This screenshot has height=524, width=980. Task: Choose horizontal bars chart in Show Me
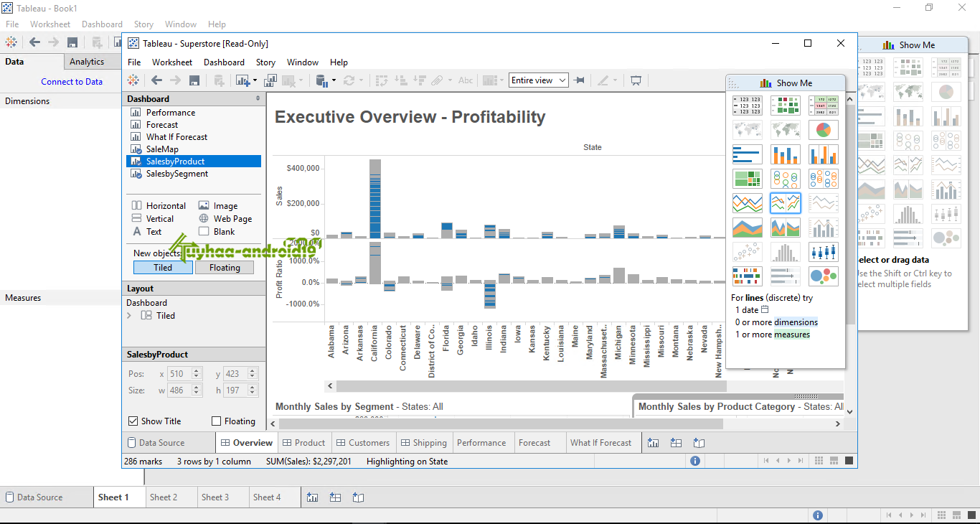(x=747, y=154)
